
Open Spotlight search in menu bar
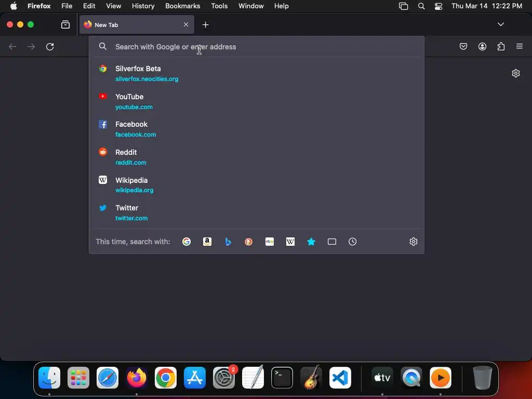click(421, 6)
